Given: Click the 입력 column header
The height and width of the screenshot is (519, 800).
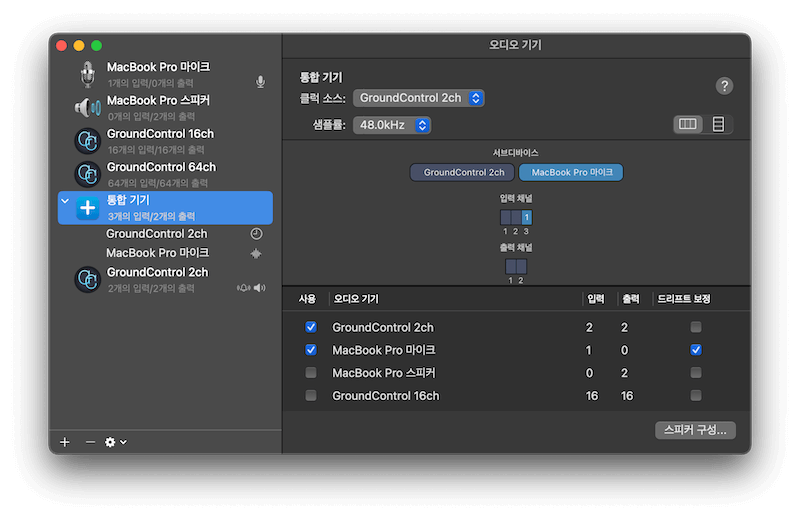Looking at the screenshot, I should [595, 299].
